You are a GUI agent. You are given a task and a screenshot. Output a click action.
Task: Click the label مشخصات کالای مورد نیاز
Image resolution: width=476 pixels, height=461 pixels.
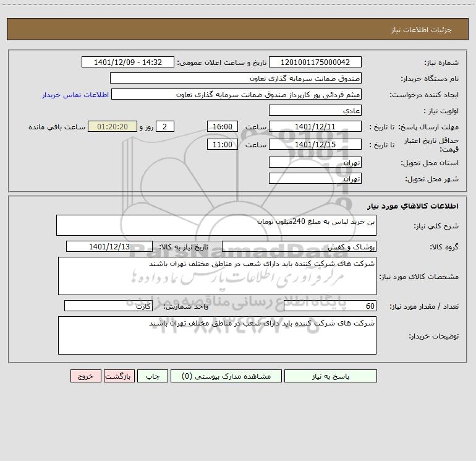tap(419, 277)
